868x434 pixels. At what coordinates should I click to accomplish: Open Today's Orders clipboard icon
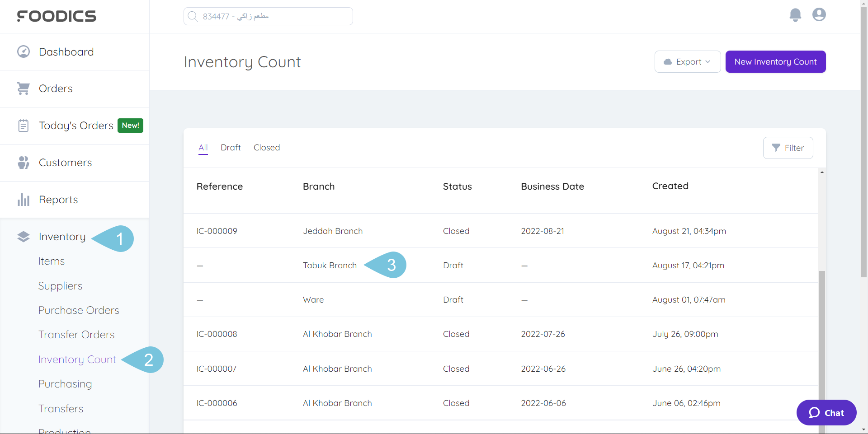(23, 126)
